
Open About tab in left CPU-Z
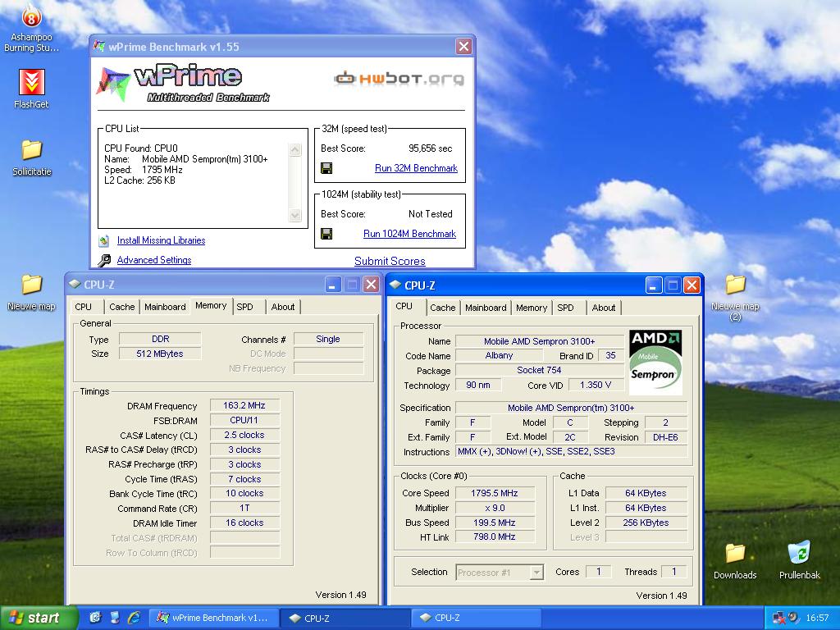(283, 307)
